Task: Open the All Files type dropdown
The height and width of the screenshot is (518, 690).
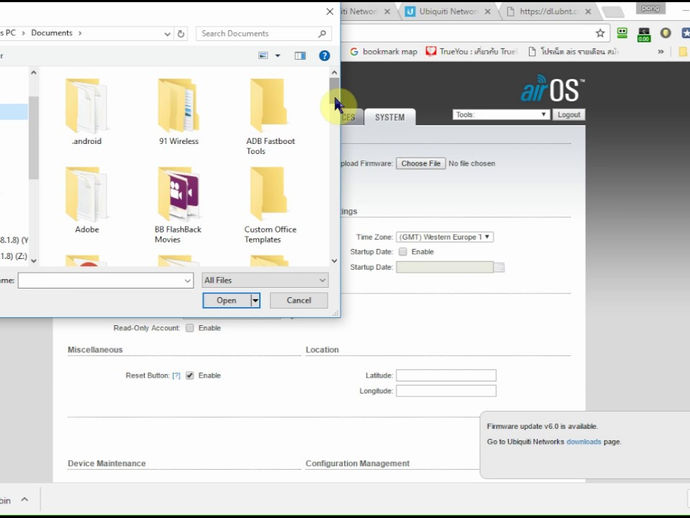Action: pos(265,280)
